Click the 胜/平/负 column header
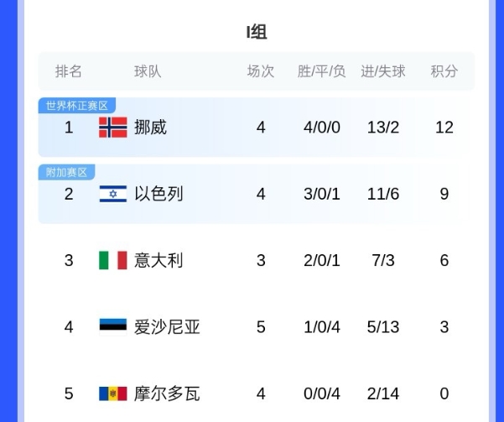The width and height of the screenshot is (504, 422). [x=322, y=71]
